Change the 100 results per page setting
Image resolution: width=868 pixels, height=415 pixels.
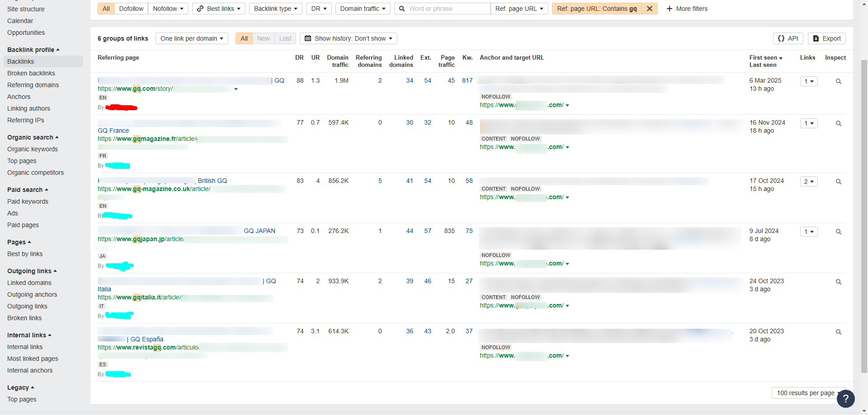coord(808,393)
